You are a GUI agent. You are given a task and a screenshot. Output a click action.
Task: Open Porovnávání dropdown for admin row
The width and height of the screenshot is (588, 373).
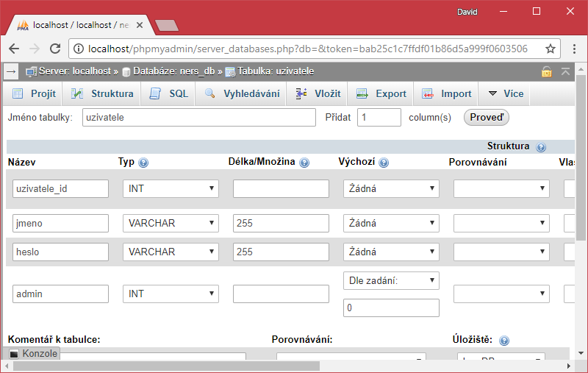pyautogui.click(x=501, y=294)
